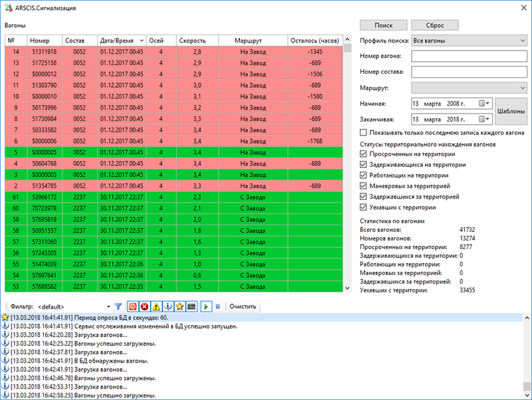Click the -1580 remaining hours cell
532x400 pixels.
[x=315, y=96]
